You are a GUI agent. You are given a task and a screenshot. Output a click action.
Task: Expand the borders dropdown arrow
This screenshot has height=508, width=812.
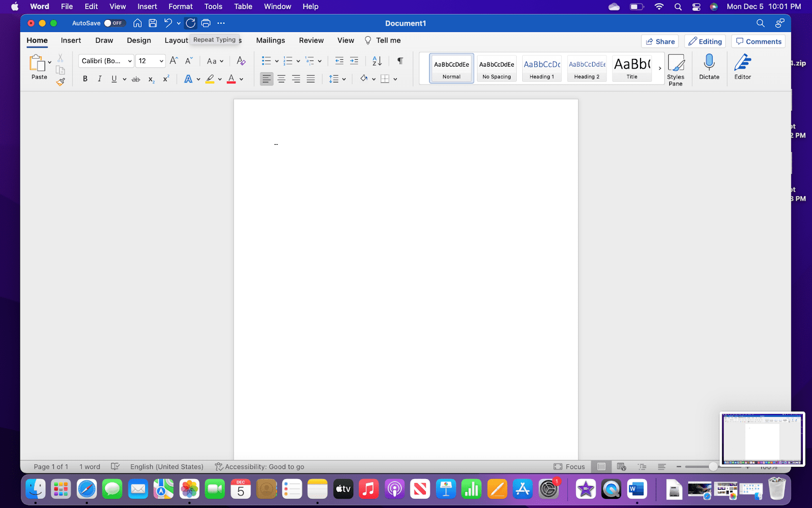(395, 79)
